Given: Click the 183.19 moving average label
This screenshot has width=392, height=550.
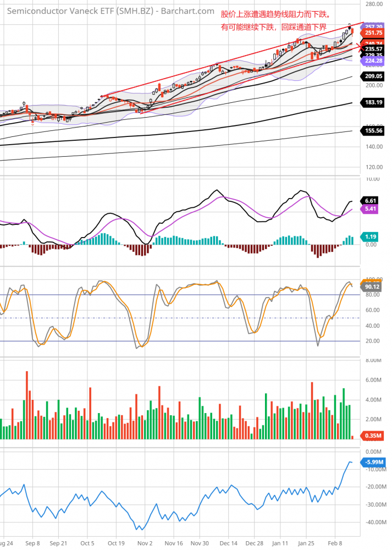Looking at the screenshot, I should (374, 103).
